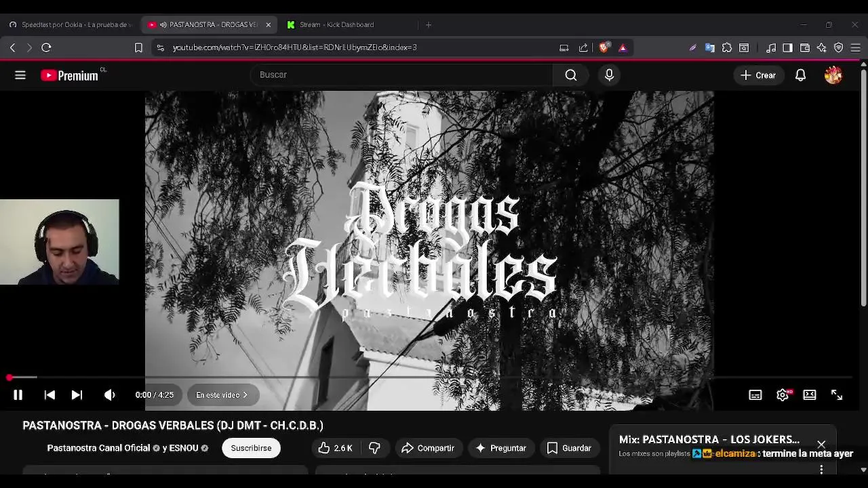
Task: Toggle subtitles on the player
Action: (755, 395)
